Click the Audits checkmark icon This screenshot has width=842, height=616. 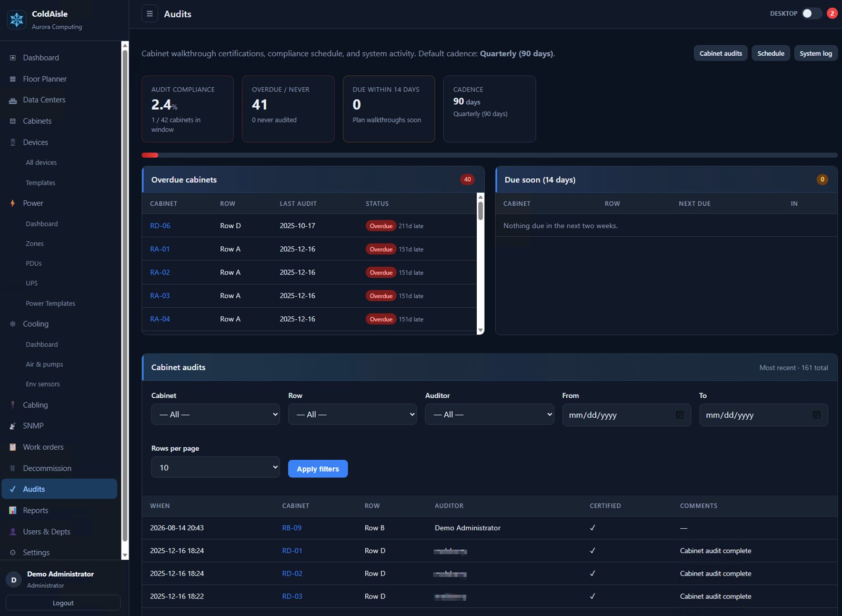click(x=13, y=489)
